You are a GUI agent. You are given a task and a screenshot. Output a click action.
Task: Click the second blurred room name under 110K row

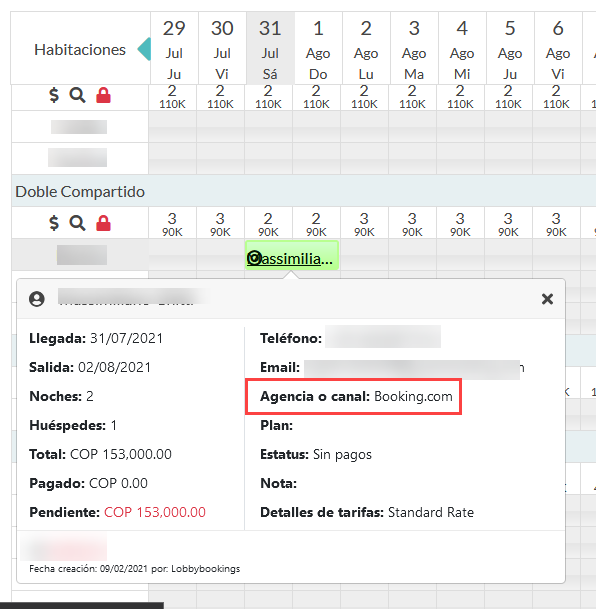coord(77,157)
